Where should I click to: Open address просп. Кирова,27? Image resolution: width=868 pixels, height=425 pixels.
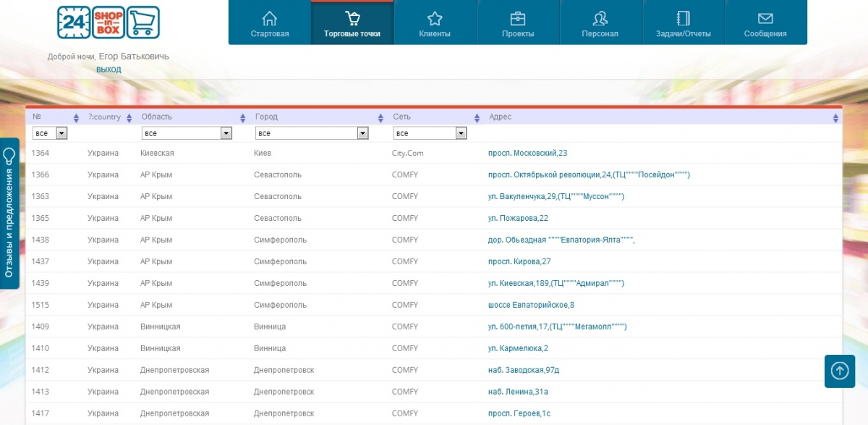[x=519, y=262]
